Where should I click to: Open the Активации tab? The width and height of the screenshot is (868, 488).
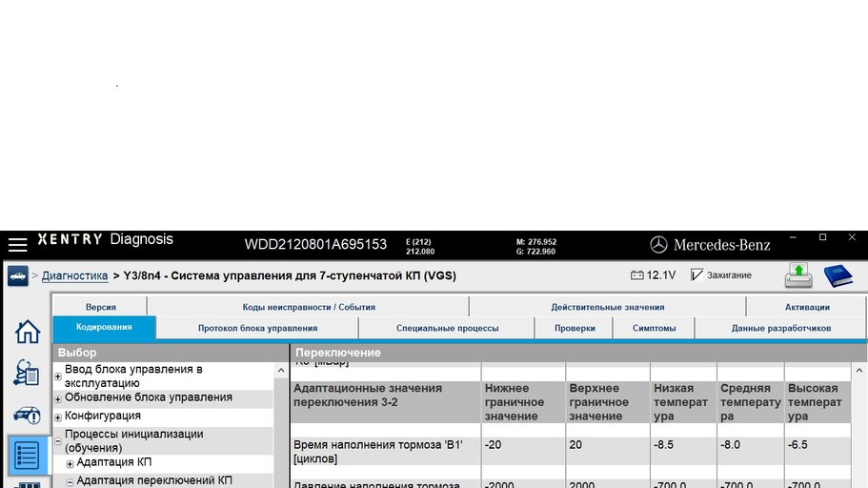coord(807,307)
